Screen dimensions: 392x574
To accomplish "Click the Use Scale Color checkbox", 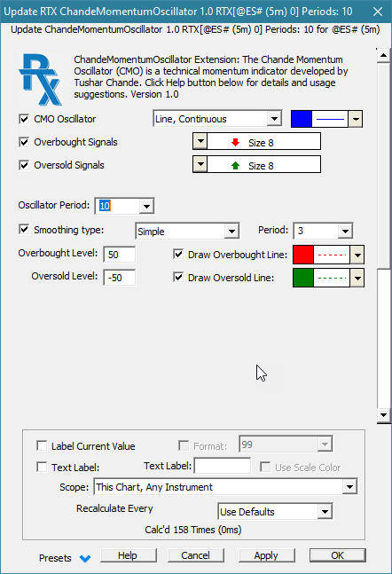I will [x=265, y=468].
